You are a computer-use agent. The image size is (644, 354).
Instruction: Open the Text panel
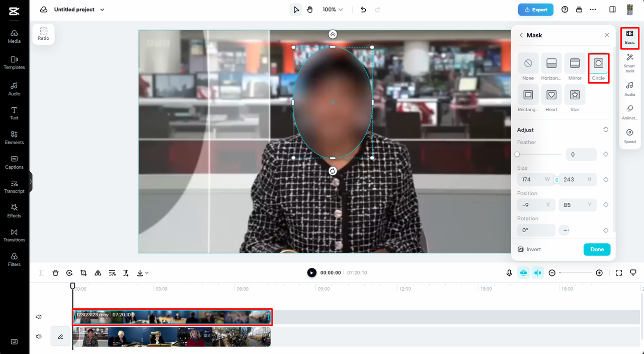14,113
